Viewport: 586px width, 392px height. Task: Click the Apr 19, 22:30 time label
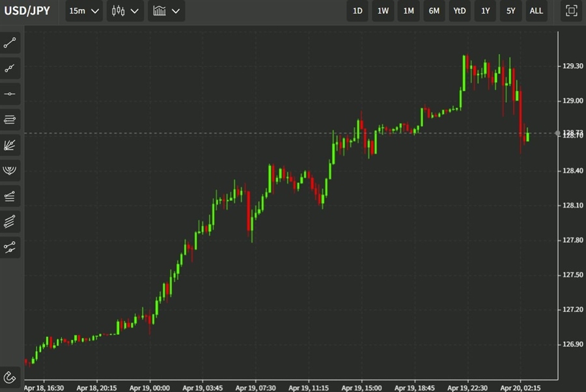pyautogui.click(x=467, y=388)
